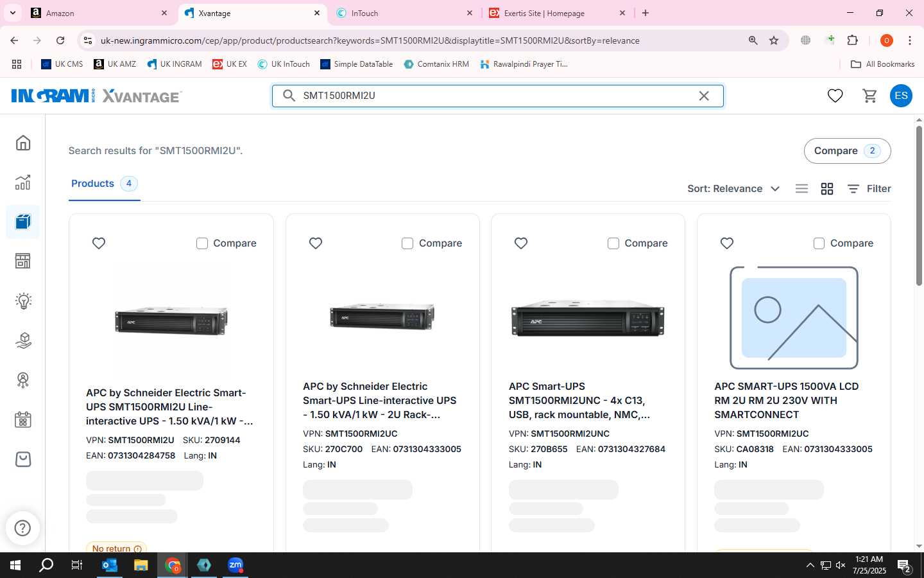Open the help question mark button

[x=22, y=528]
